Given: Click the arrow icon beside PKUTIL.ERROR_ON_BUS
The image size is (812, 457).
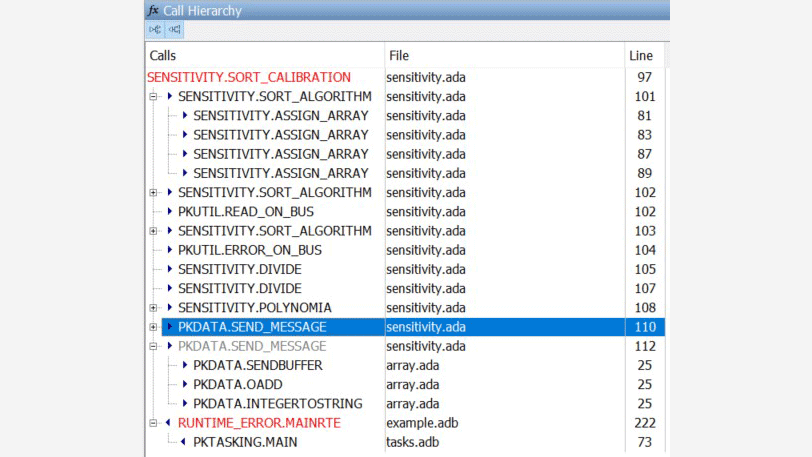Looking at the screenshot, I should click(169, 250).
